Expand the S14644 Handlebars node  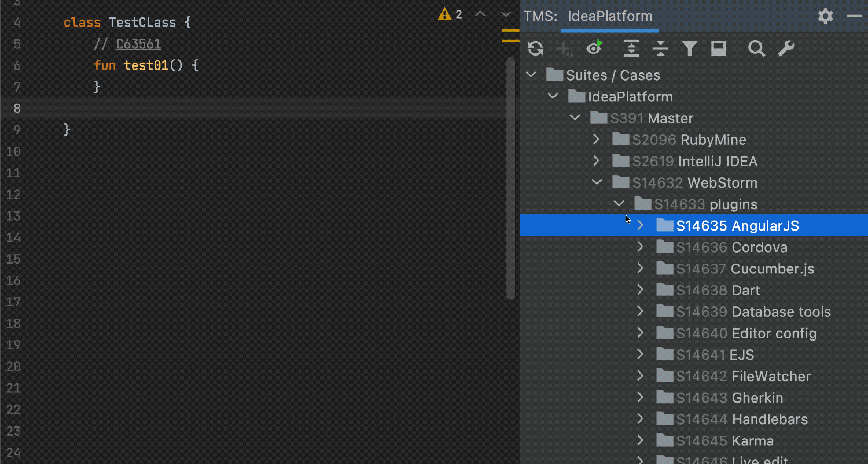click(641, 418)
